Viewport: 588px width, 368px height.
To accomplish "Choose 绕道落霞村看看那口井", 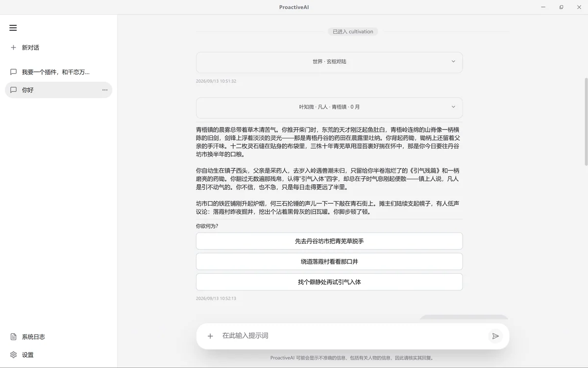I will click(x=329, y=262).
